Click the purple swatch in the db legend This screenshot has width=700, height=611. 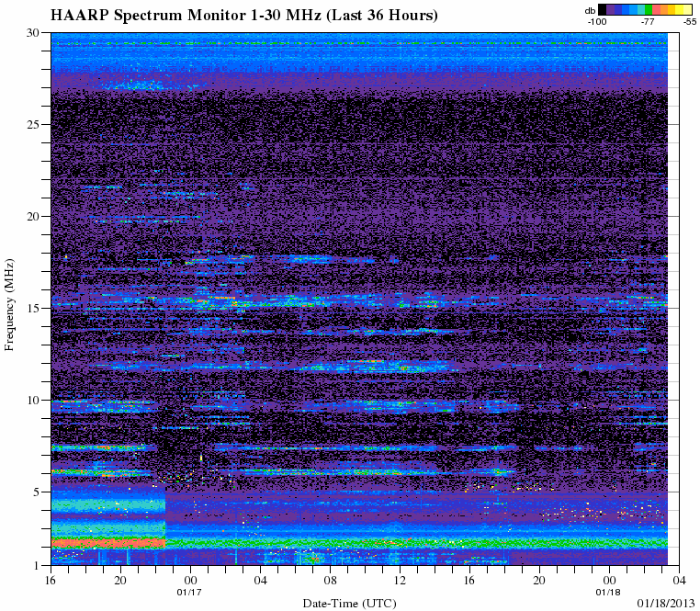610,9
